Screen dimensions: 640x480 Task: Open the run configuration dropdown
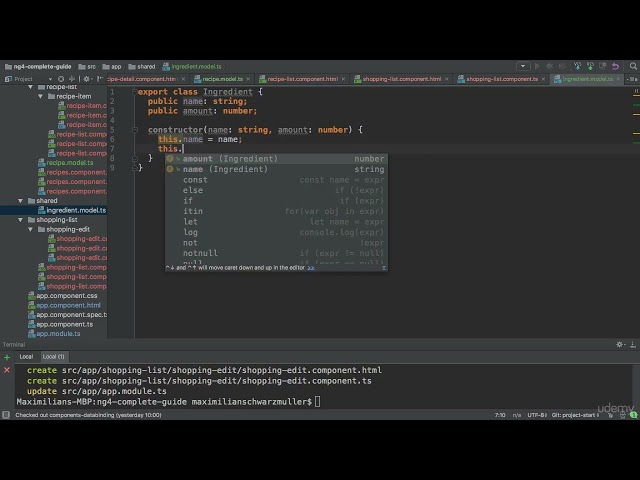(x=523, y=66)
